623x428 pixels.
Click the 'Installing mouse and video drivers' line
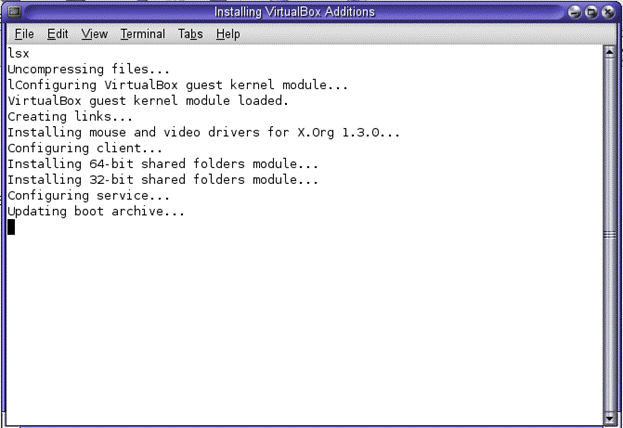pyautogui.click(x=203, y=132)
